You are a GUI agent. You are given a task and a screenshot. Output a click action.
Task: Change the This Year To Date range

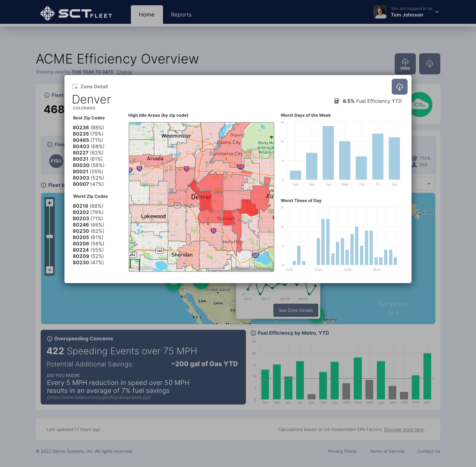coord(124,72)
